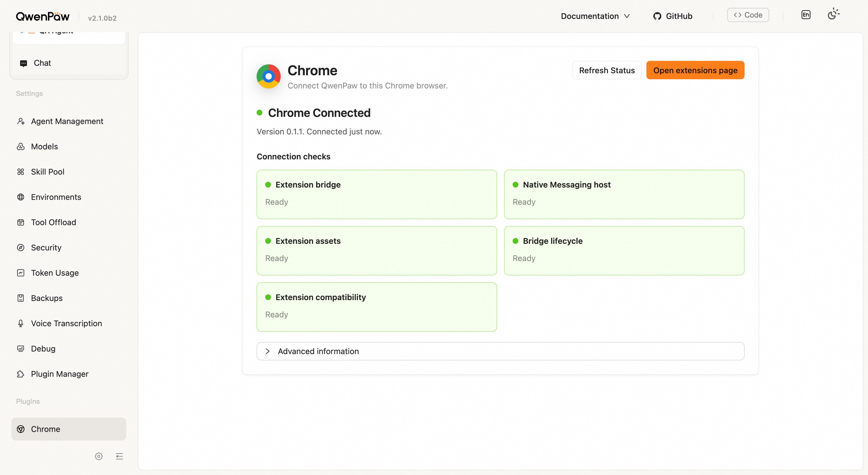The width and height of the screenshot is (868, 475).
Task: Click Refresh Status button
Action: tap(607, 70)
